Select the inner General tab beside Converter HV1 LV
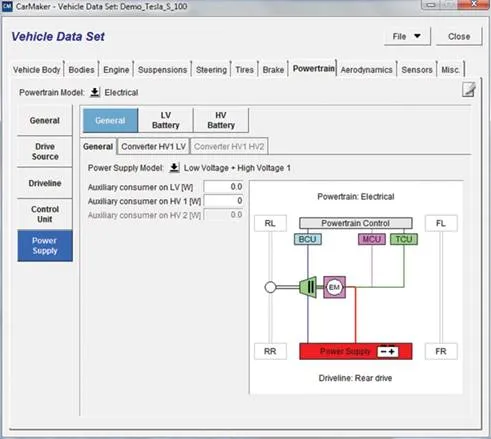 [98, 146]
